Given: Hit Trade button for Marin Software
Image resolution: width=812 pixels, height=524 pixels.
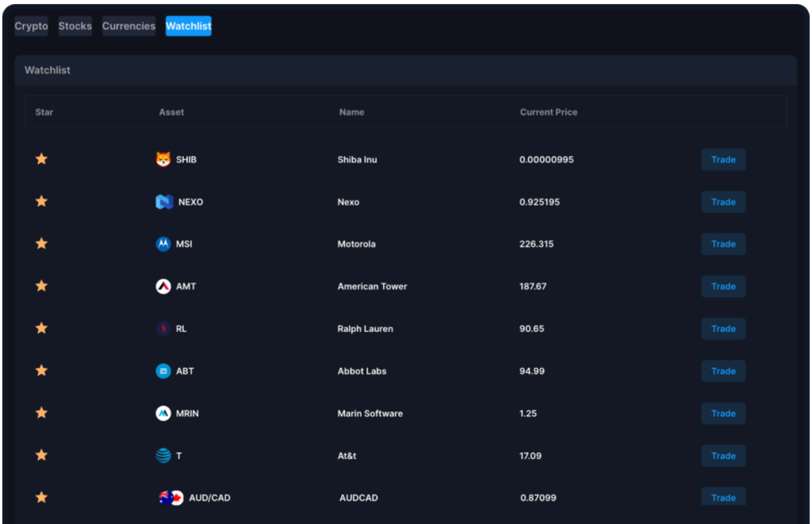Looking at the screenshot, I should [723, 413].
